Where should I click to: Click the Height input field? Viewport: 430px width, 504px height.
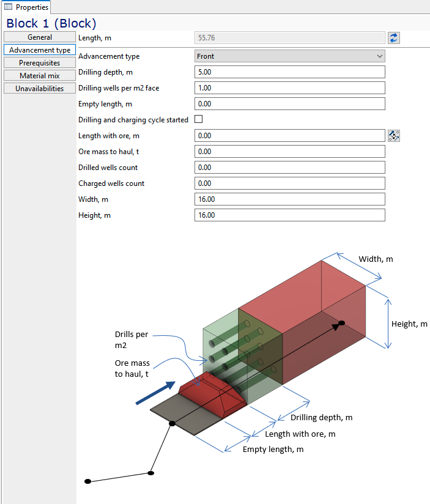click(x=289, y=215)
